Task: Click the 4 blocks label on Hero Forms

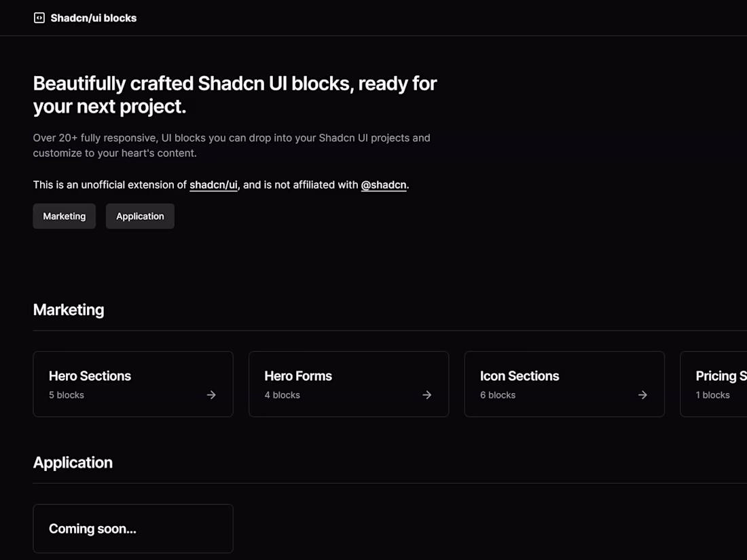Action: coord(282,394)
